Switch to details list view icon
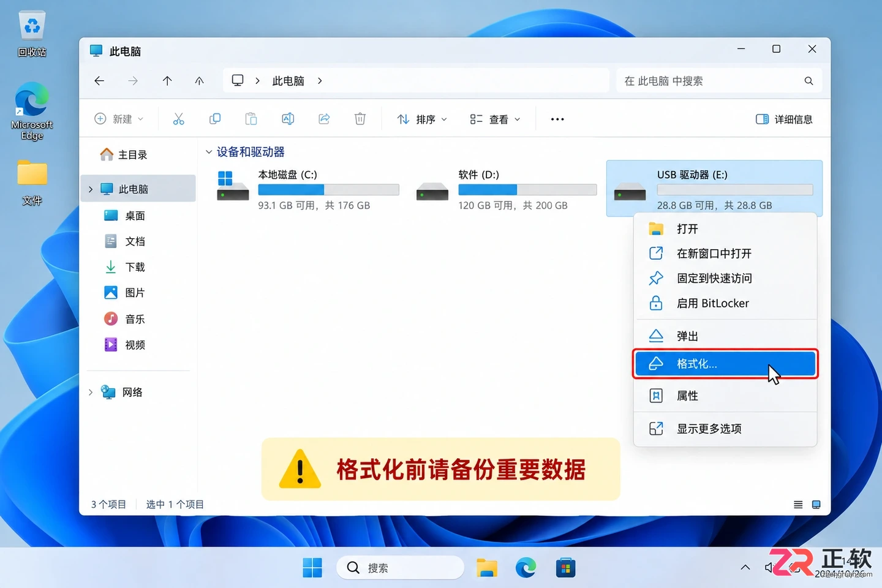882x588 pixels. [798, 505]
